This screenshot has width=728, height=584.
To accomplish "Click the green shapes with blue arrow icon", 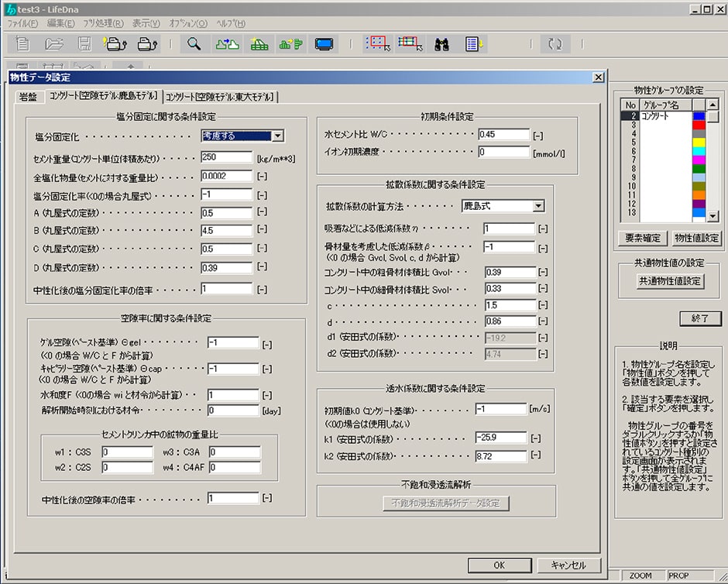I will tap(228, 44).
